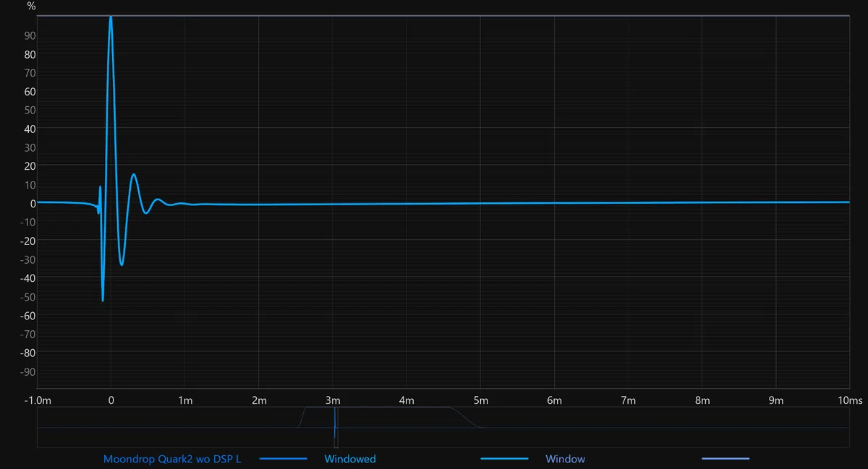
Task: Click the -1.0m label on the time axis
Action: point(38,400)
